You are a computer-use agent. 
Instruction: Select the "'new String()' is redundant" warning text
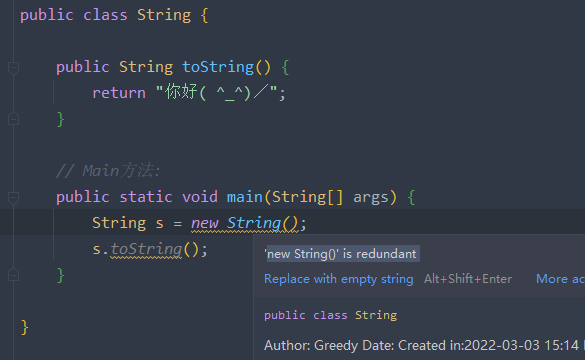(342, 254)
